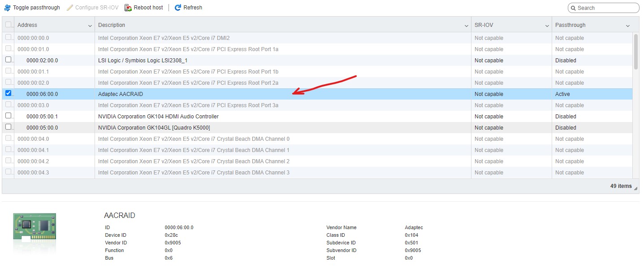644x274 pixels.
Task: Check the LSI Logic LSI2308_1 checkbox
Action: pos(8,60)
